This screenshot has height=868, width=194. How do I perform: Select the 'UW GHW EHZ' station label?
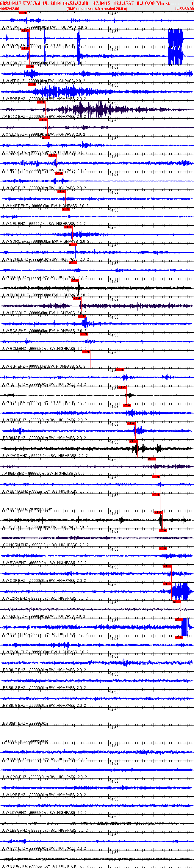[15, 27]
